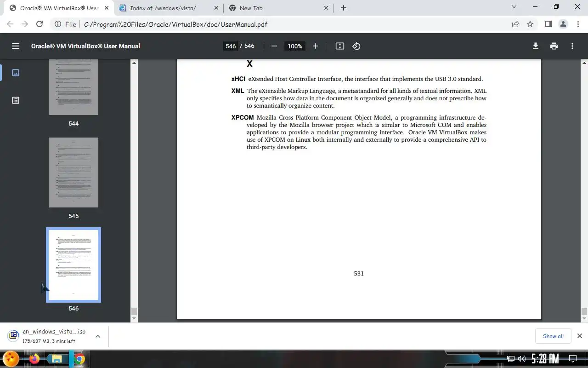Close the New Tab tab
The height and width of the screenshot is (368, 588).
tap(326, 8)
